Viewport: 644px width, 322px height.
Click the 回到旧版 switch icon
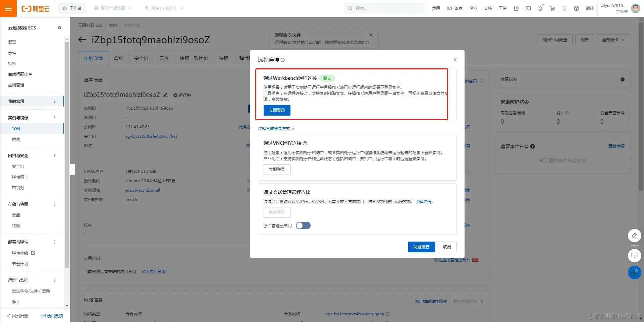click(9, 316)
